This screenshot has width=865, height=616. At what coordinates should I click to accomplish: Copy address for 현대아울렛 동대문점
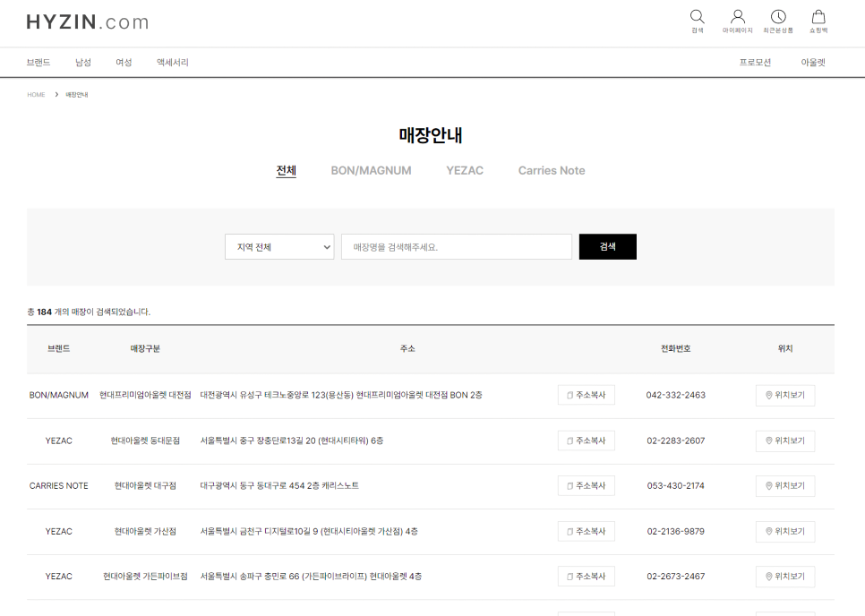click(586, 441)
